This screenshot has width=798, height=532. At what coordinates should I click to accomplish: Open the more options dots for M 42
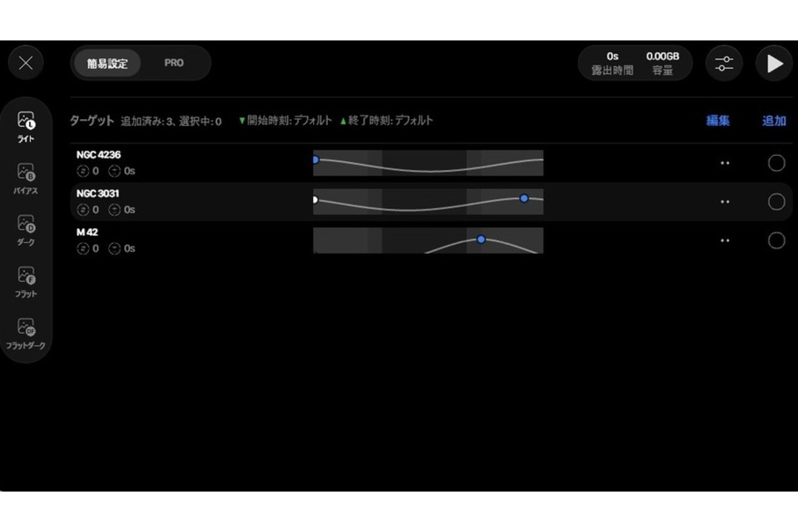coord(725,241)
